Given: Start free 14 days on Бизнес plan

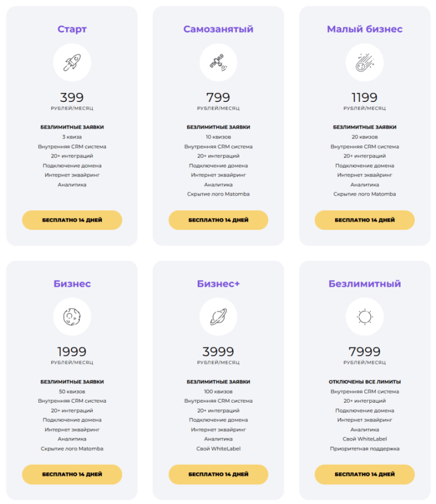Looking at the screenshot, I should click(72, 475).
